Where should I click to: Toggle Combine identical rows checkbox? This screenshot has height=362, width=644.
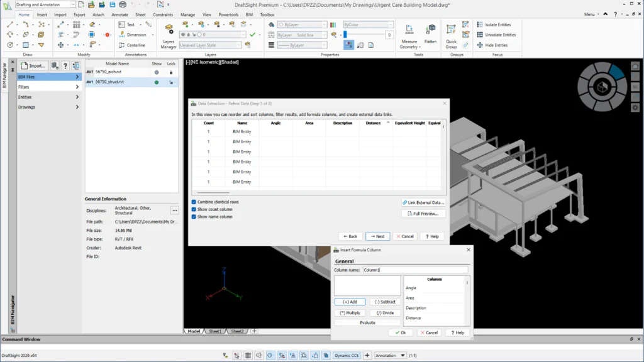(194, 202)
